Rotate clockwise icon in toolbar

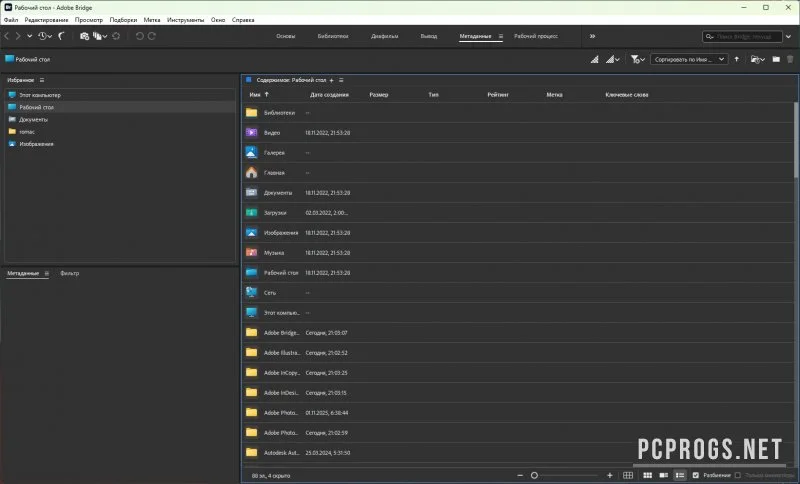[x=152, y=36]
